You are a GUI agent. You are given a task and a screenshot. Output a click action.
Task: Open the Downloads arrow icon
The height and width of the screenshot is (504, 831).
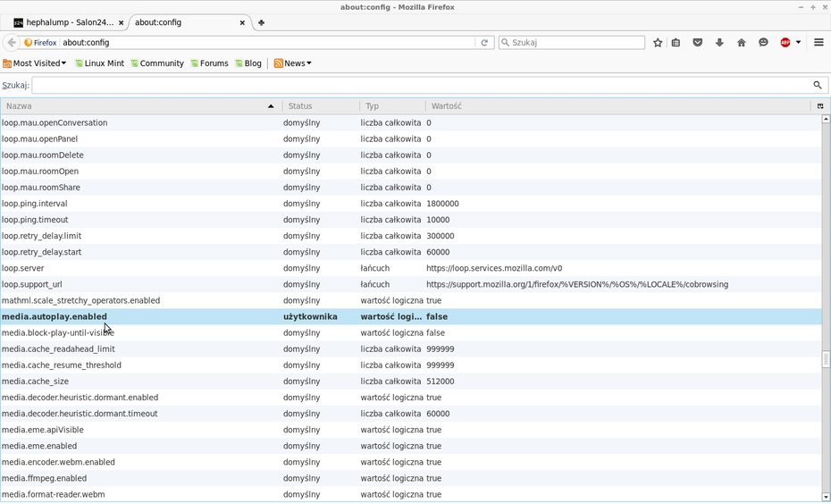pyautogui.click(x=719, y=42)
